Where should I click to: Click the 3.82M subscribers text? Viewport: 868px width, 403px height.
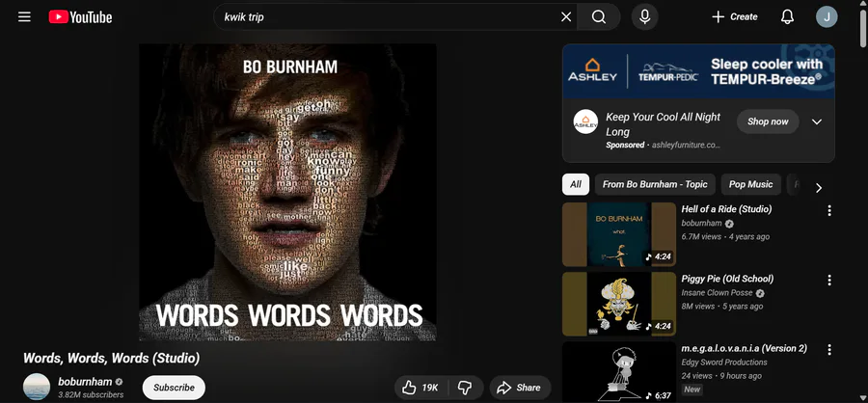coord(91,394)
